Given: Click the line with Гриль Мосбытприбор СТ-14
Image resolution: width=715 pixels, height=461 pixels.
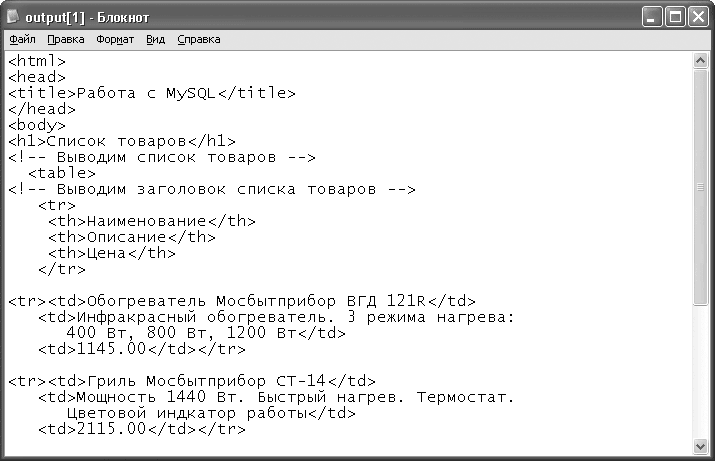Looking at the screenshot, I should pyautogui.click(x=192, y=381).
